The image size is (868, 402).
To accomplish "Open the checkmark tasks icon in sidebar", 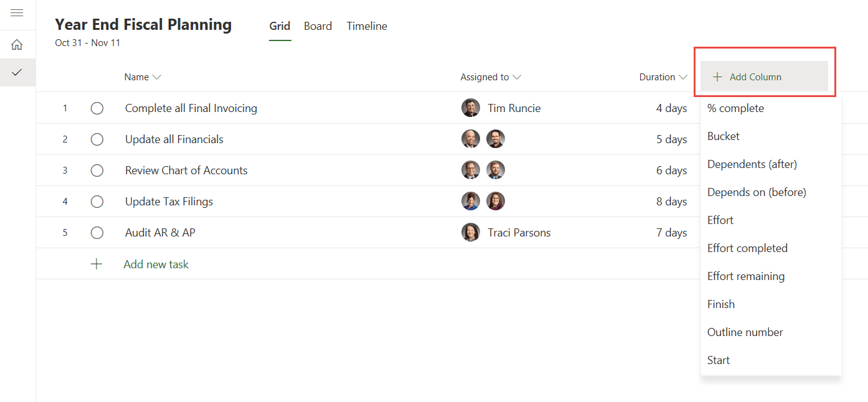I will (x=17, y=72).
